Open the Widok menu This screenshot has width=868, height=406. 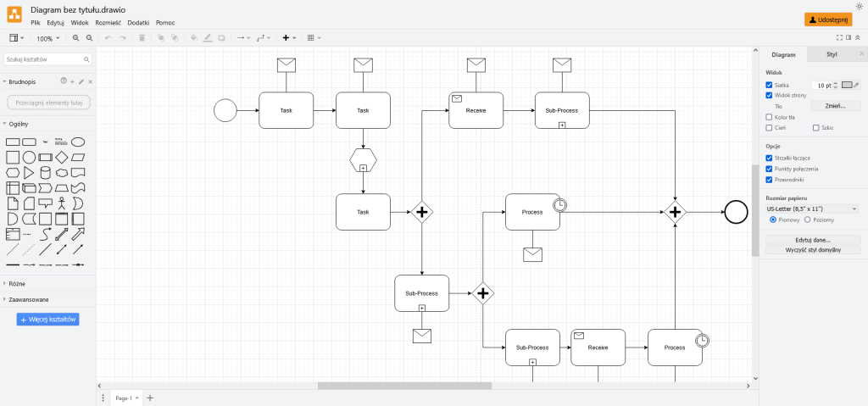point(80,23)
